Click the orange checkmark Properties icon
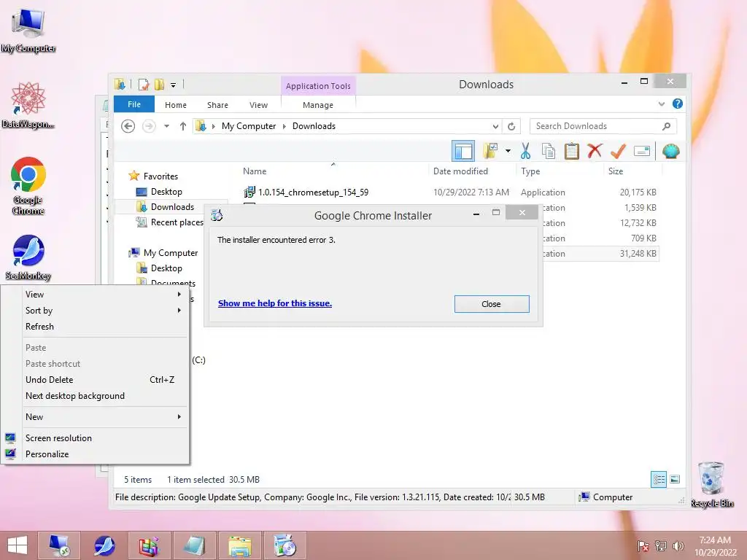747x560 pixels. (618, 152)
